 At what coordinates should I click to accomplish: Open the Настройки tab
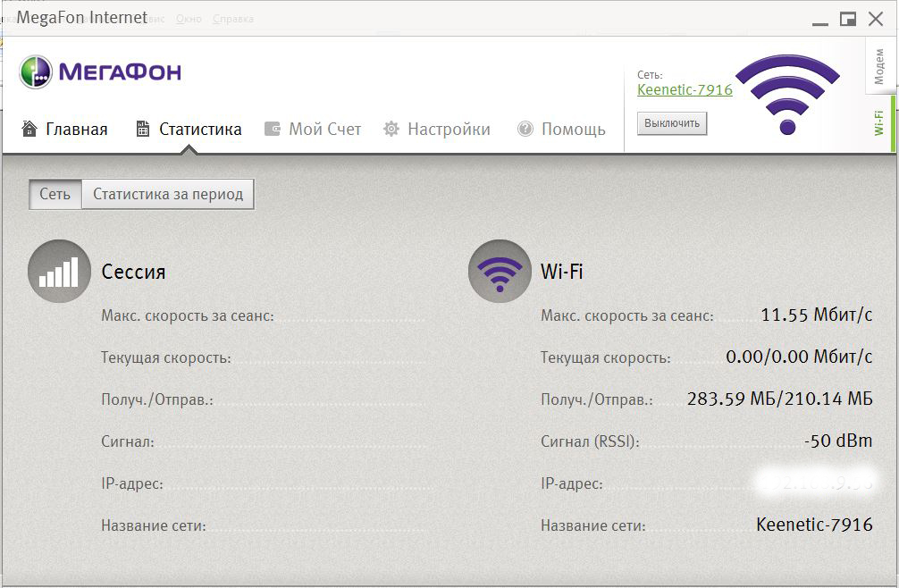(x=449, y=130)
